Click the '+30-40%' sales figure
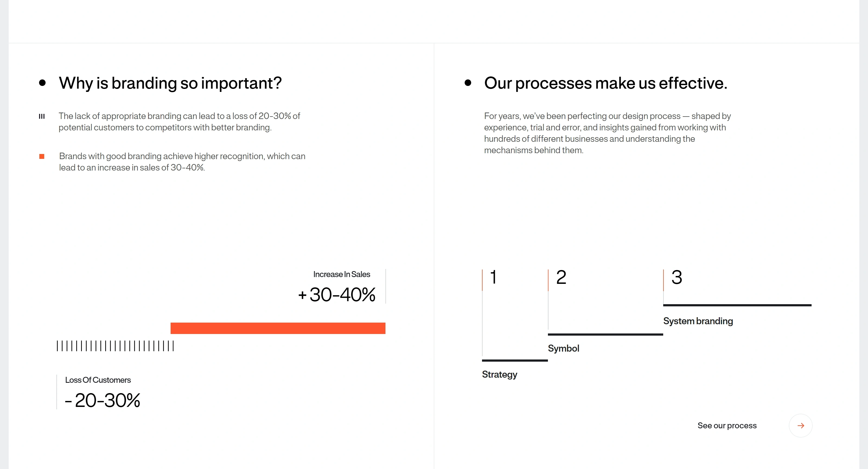The width and height of the screenshot is (868, 469). coord(336,295)
